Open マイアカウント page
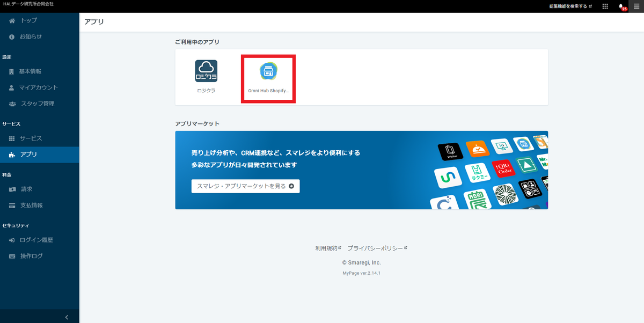Screen dimensions: 644x323 40,87
